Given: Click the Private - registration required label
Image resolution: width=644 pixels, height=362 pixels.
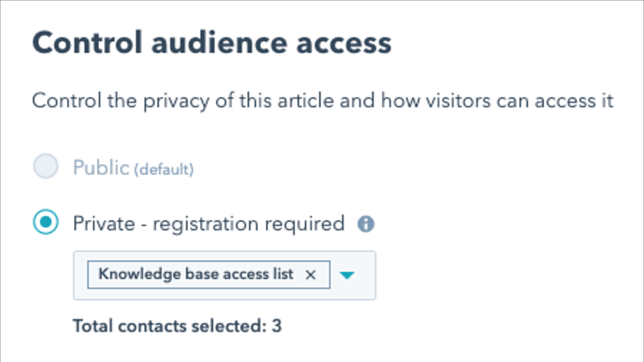Looking at the screenshot, I should (209, 224).
